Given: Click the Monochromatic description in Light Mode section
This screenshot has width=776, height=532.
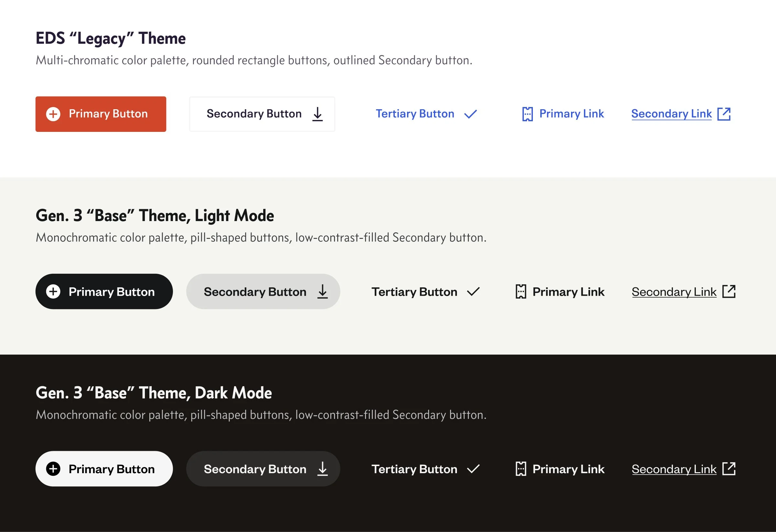Looking at the screenshot, I should tap(261, 238).
